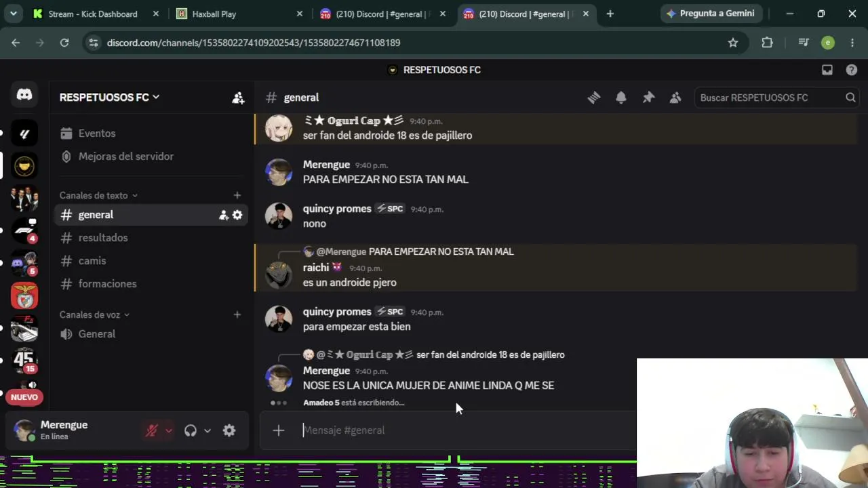Switch to the first Discord #general tab
The height and width of the screenshot is (488, 868).
pyautogui.click(x=383, y=14)
